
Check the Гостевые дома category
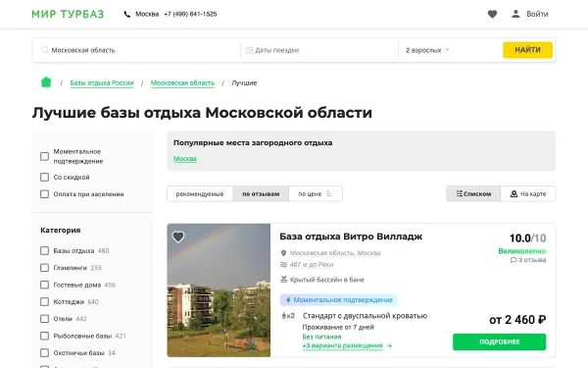click(45, 285)
